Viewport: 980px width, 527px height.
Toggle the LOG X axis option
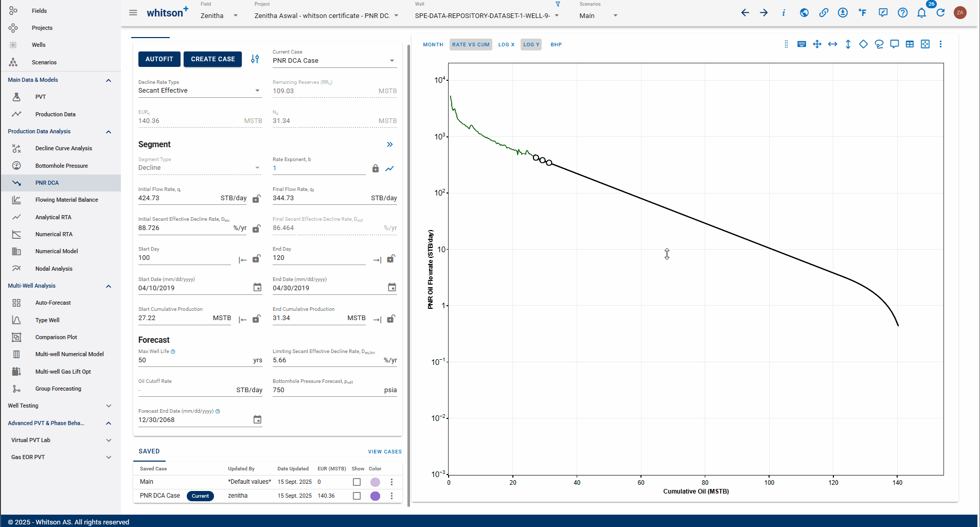[506, 45]
